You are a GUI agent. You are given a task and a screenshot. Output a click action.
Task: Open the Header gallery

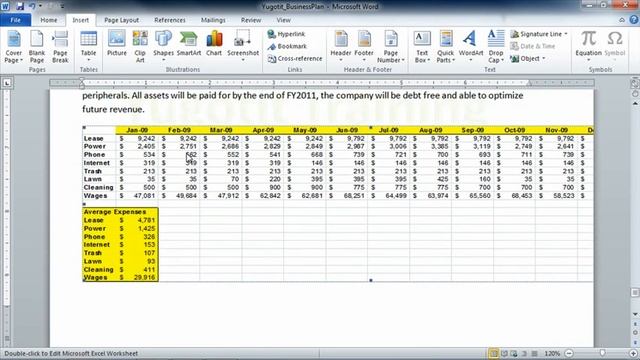pyautogui.click(x=341, y=47)
